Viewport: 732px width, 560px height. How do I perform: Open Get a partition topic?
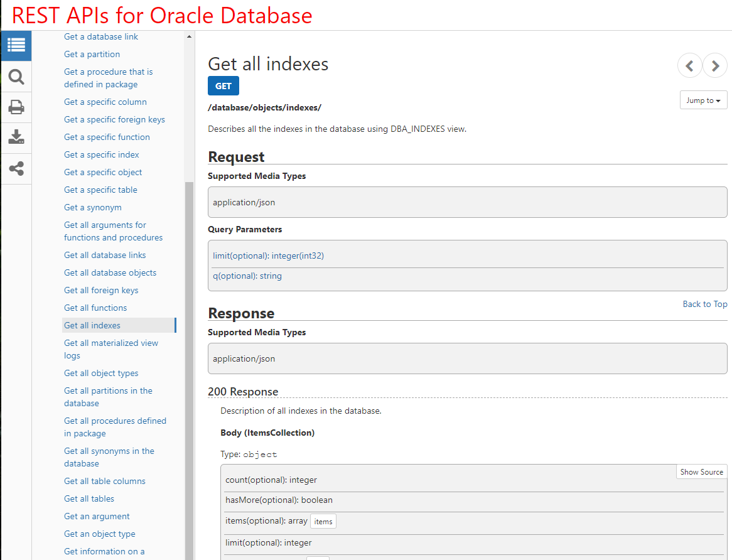click(x=92, y=54)
